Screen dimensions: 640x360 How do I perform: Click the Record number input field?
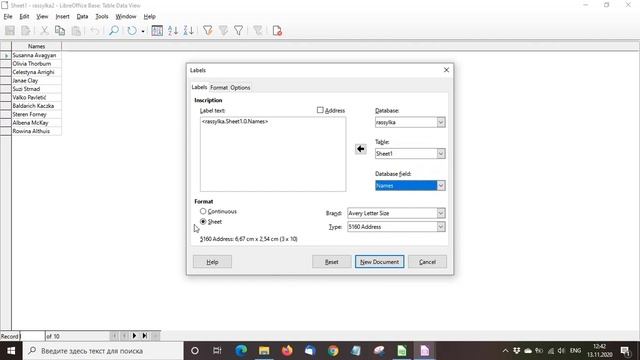coord(32,336)
